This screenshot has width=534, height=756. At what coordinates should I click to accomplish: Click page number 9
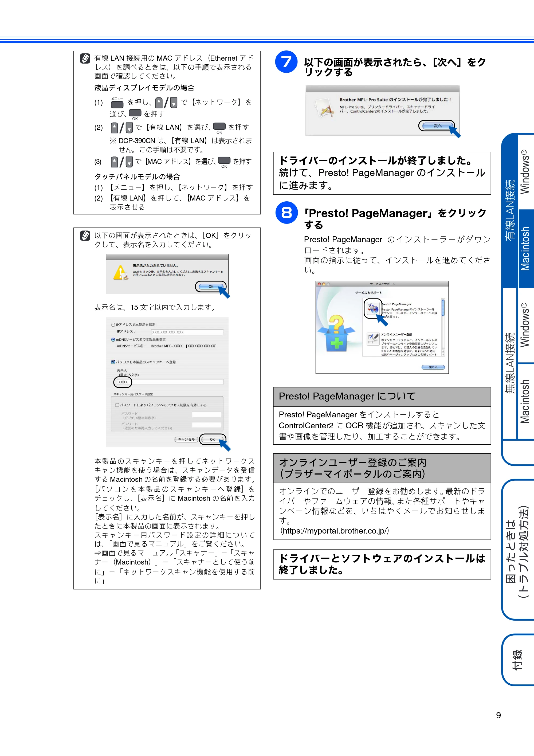pos(498,715)
